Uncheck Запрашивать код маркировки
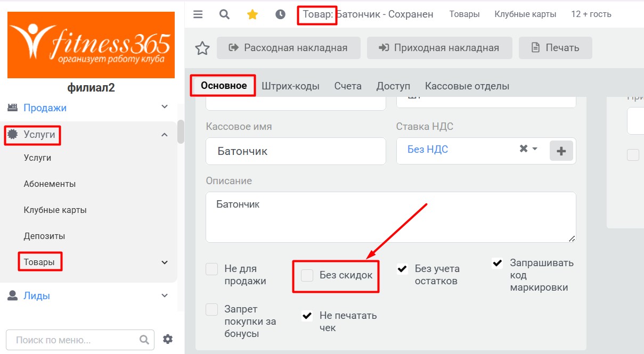 click(x=498, y=263)
